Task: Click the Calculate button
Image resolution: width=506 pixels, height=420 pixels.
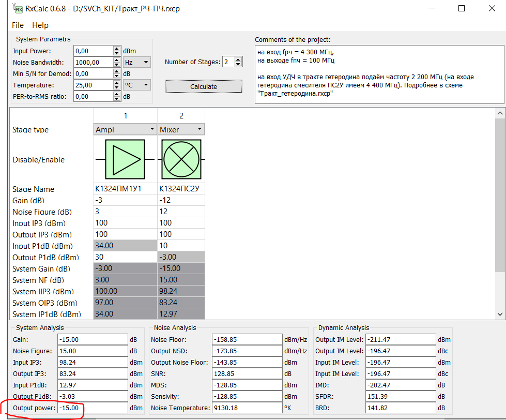Action: coord(204,86)
